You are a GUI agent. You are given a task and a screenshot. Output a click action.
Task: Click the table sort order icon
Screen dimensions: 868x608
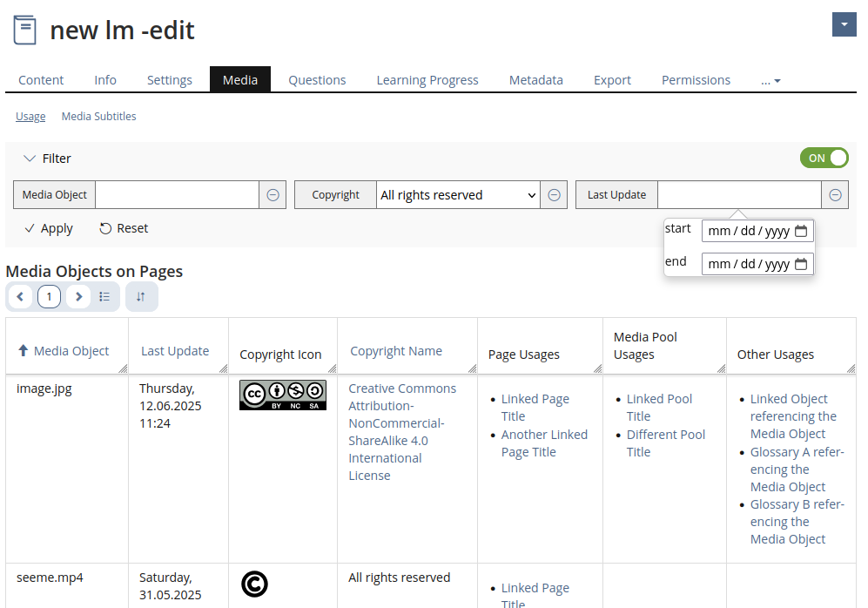tap(141, 297)
